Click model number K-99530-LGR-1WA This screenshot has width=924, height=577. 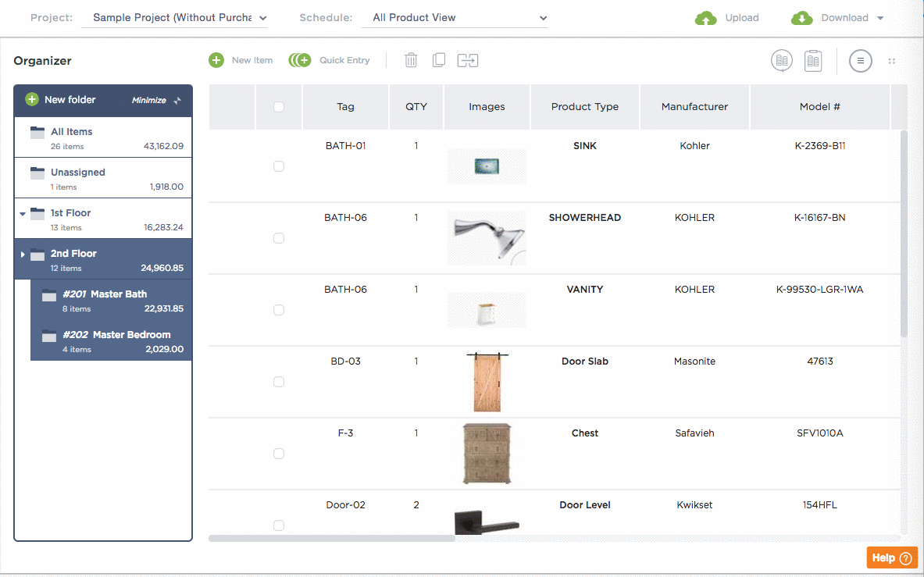[x=819, y=290]
